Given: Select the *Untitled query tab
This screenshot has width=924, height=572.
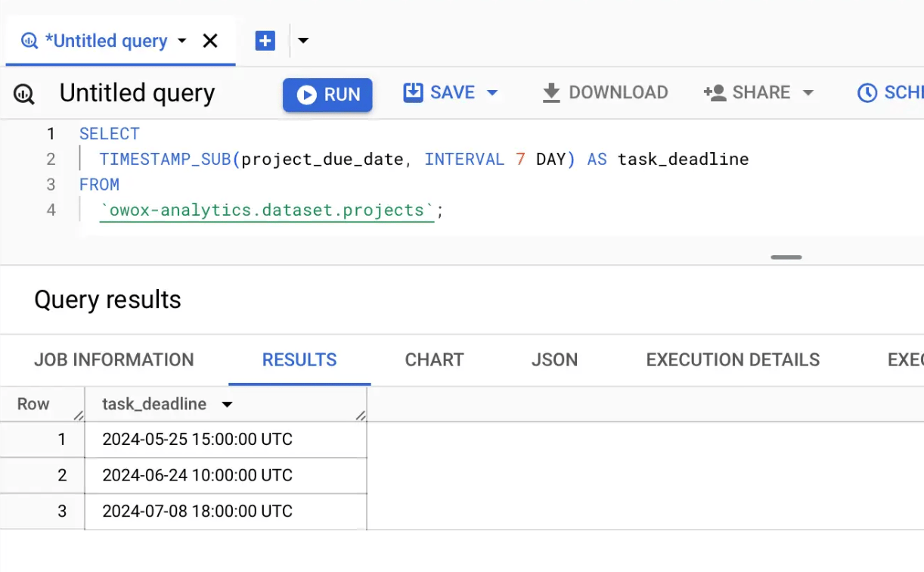Looking at the screenshot, I should (x=106, y=41).
